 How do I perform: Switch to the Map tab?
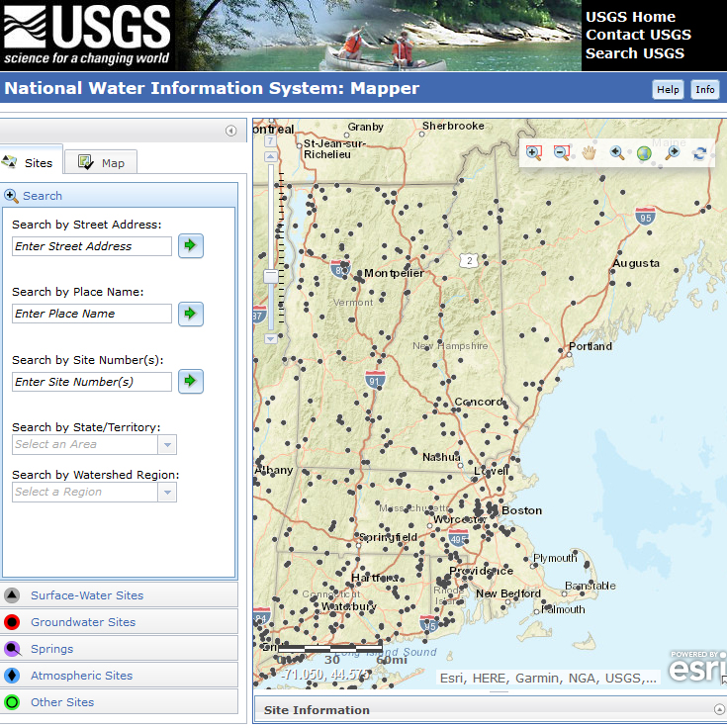click(102, 162)
